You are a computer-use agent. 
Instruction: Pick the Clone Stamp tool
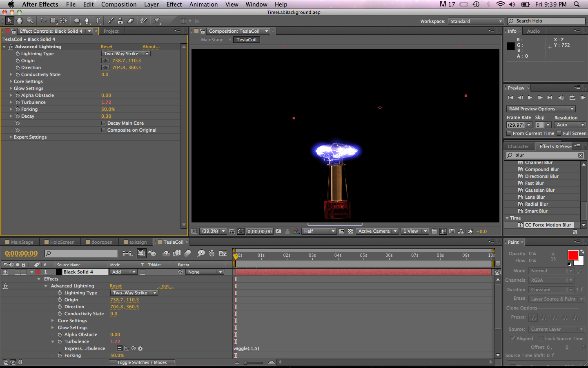click(120, 20)
